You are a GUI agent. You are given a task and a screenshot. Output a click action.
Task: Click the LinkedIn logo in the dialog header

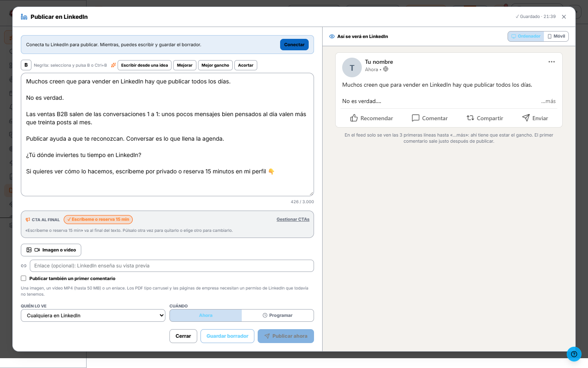pos(24,17)
